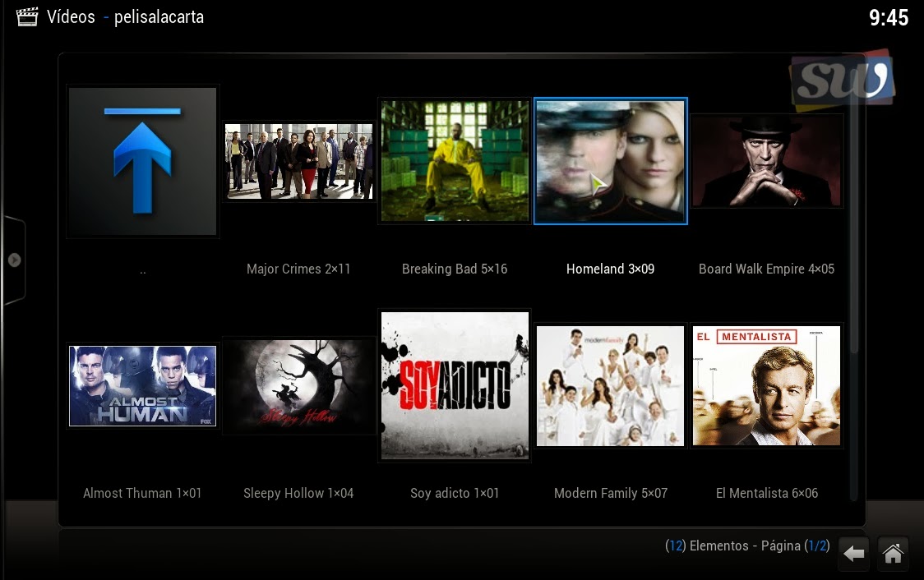Click the 'Board Walk Empire 4x05' label
The height and width of the screenshot is (580, 924).
point(766,269)
